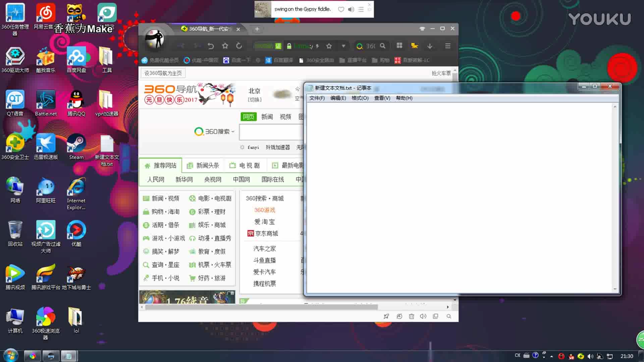
Task: Open the 迅雷极速版 desktop icon
Action: 46,146
